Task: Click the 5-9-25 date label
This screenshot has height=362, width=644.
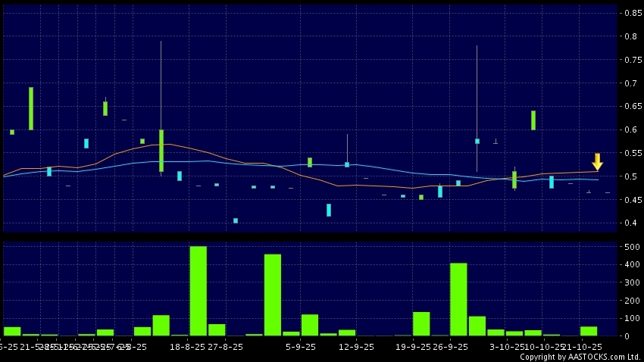Action: point(301,346)
